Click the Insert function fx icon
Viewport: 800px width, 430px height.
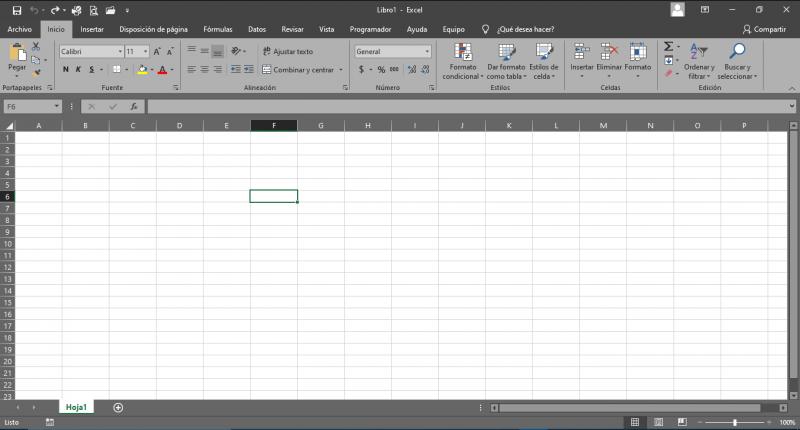pos(133,106)
